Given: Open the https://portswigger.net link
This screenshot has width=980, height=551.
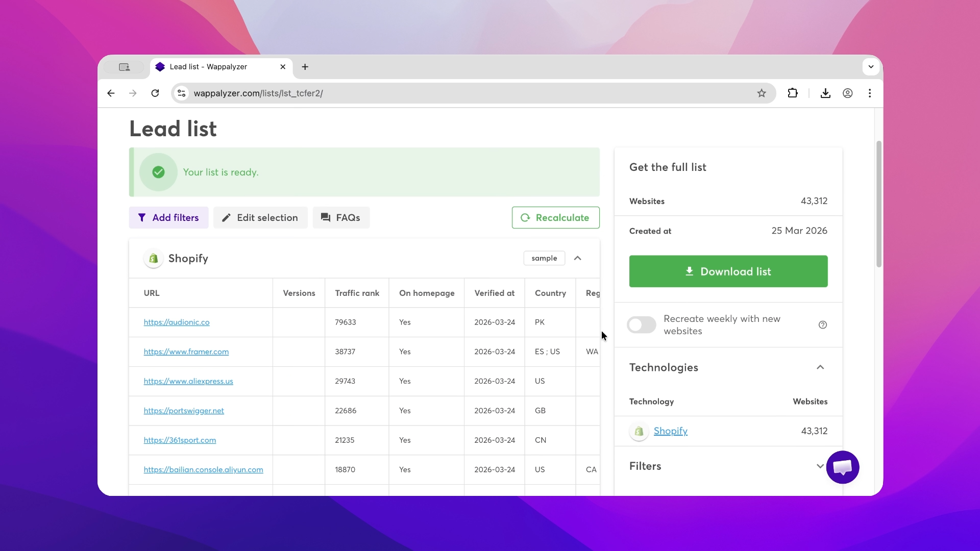Looking at the screenshot, I should [x=184, y=411].
